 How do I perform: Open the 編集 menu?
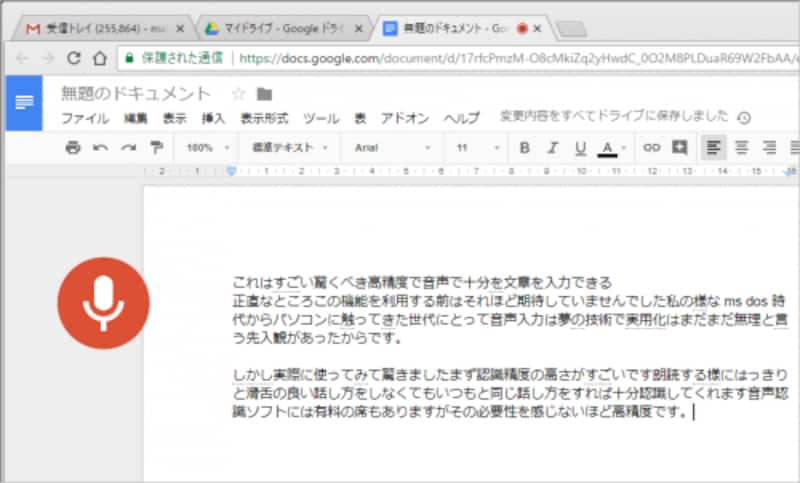click(136, 118)
